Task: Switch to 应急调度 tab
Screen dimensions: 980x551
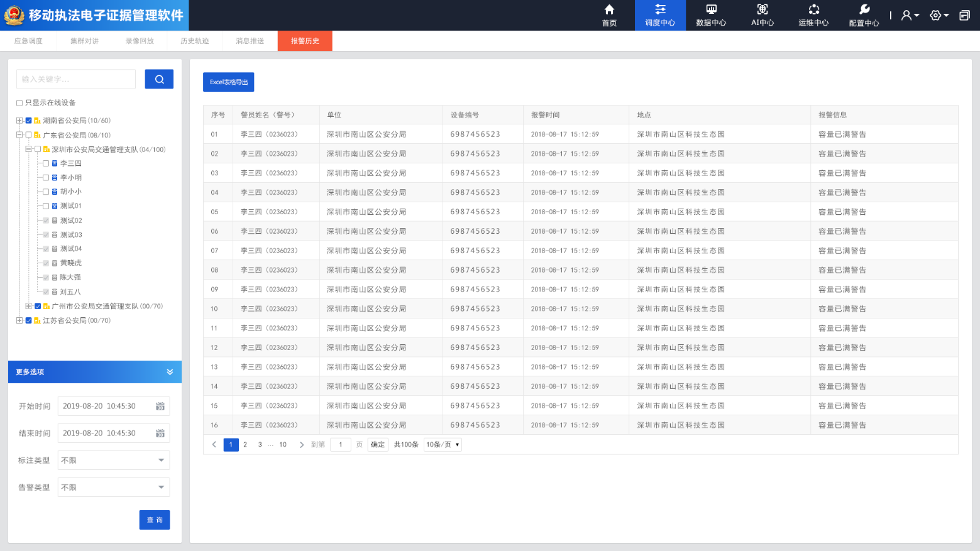Action: [28, 41]
